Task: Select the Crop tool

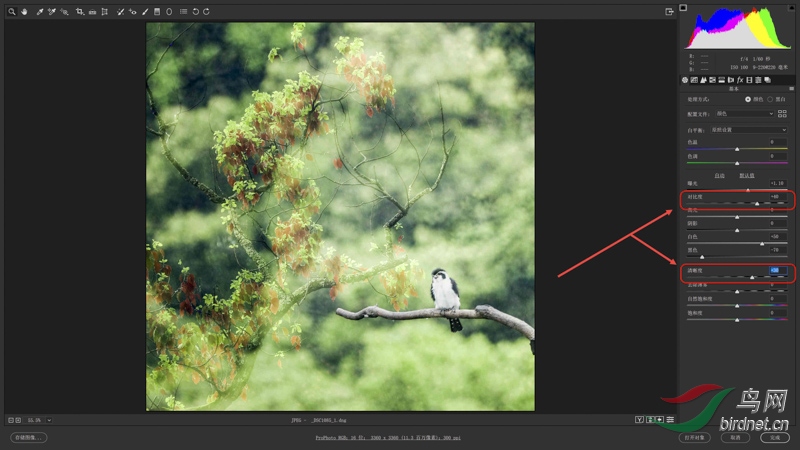Action: coord(79,12)
